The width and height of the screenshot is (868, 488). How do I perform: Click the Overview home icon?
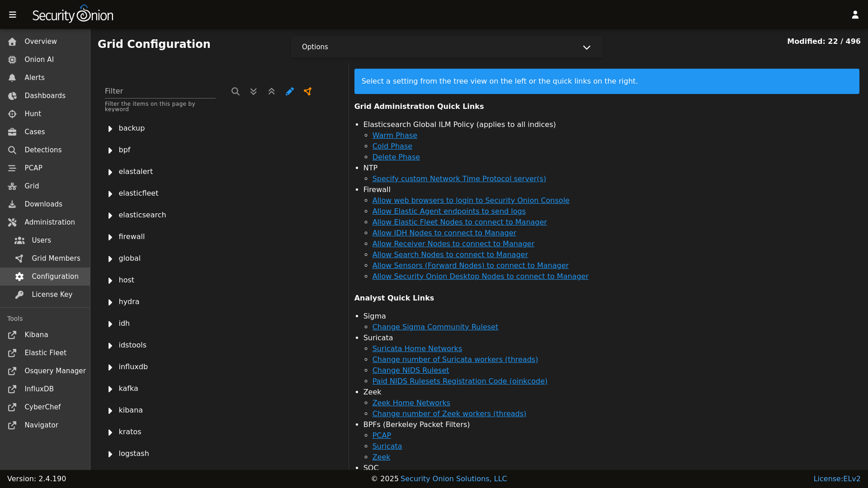pyautogui.click(x=12, y=41)
